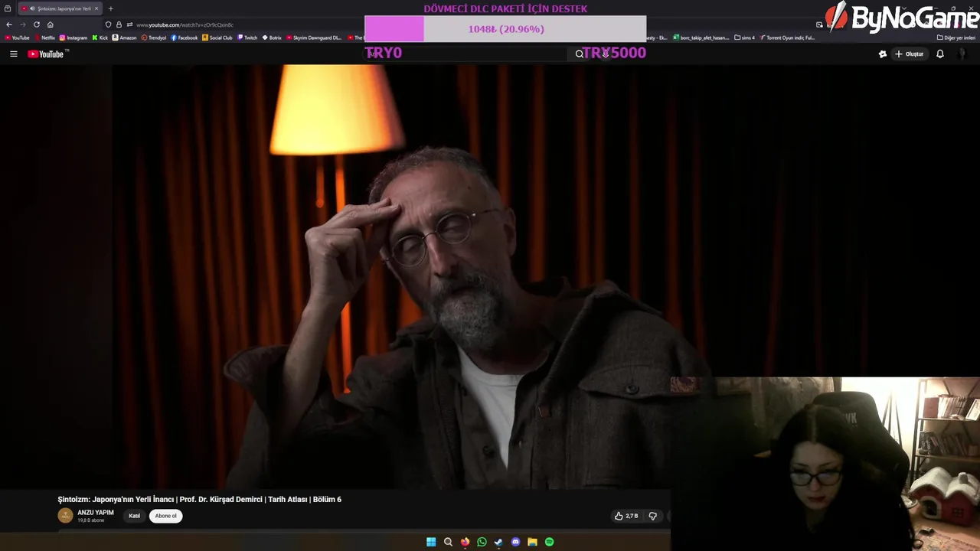Viewport: 980px width, 551px height.
Task: Click the sparkle icon beside Oluştur
Action: pos(883,54)
